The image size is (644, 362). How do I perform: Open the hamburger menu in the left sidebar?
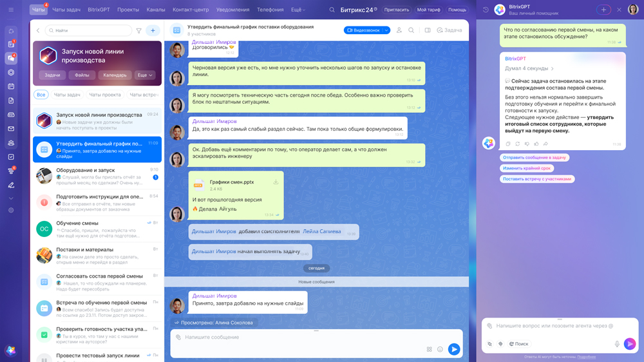(11, 10)
